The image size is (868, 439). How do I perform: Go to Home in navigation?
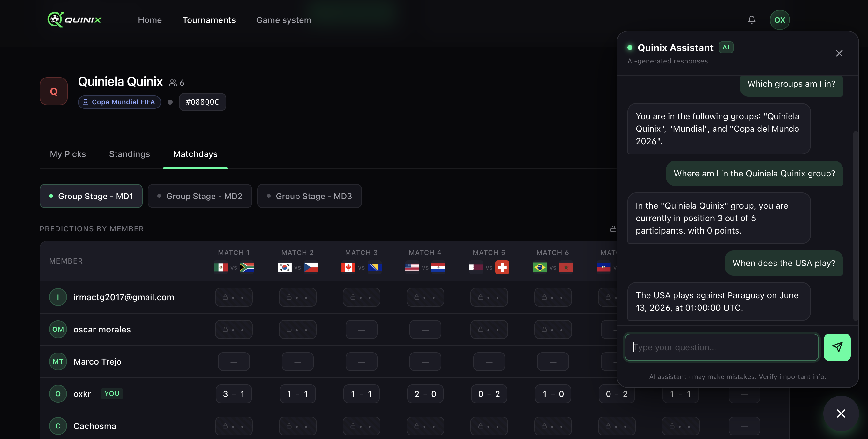(x=150, y=20)
